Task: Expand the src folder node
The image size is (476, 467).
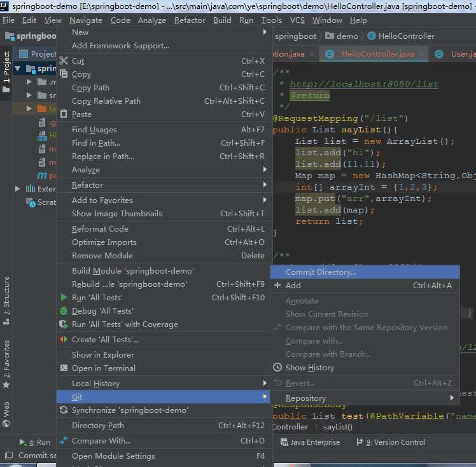Action: point(29,95)
